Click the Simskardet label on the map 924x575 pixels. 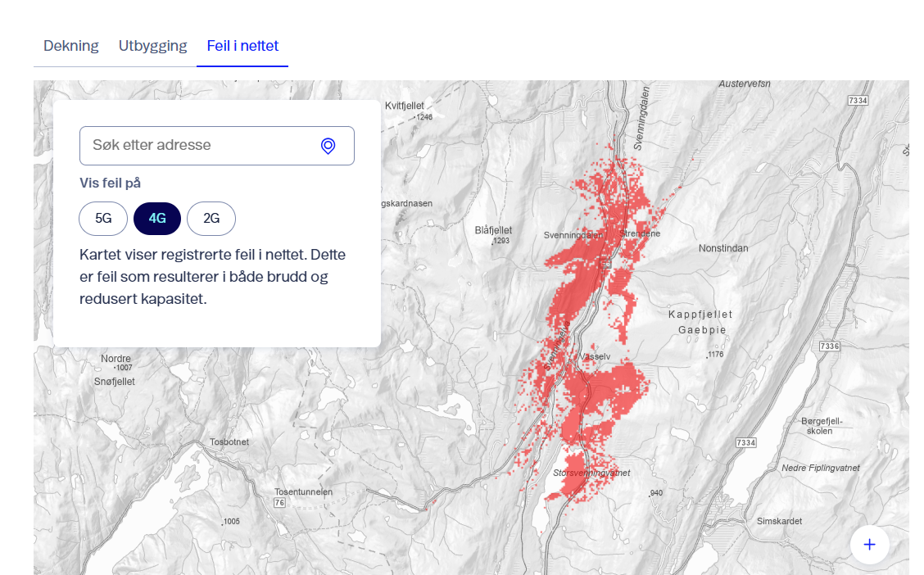779,521
